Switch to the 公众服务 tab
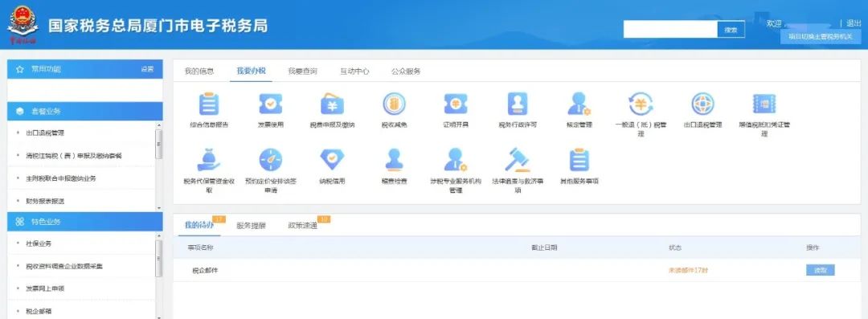This screenshot has height=319, width=868. click(406, 72)
